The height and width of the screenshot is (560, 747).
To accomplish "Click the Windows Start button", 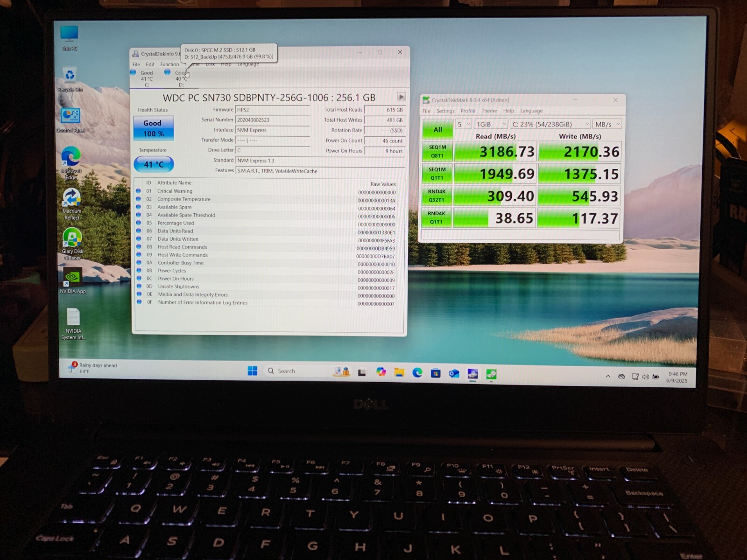I will pyautogui.click(x=252, y=371).
